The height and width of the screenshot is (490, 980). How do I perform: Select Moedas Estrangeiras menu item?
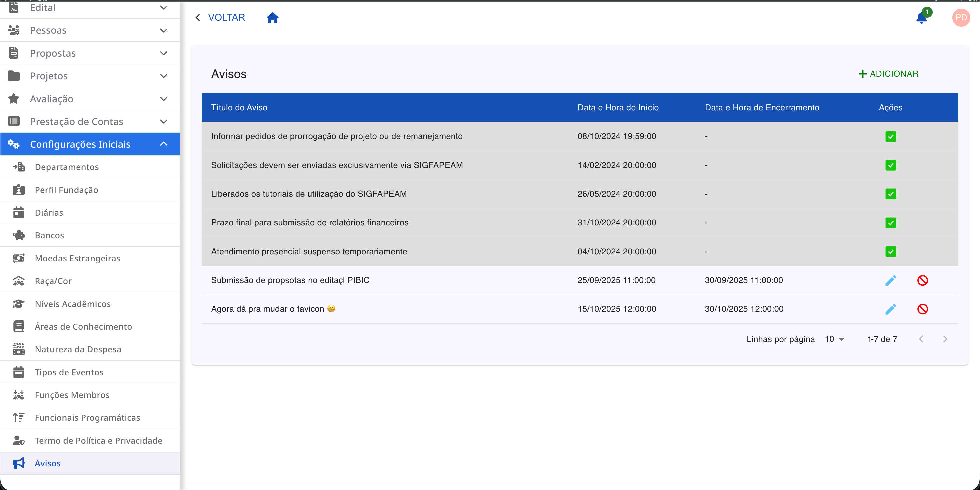tap(77, 258)
